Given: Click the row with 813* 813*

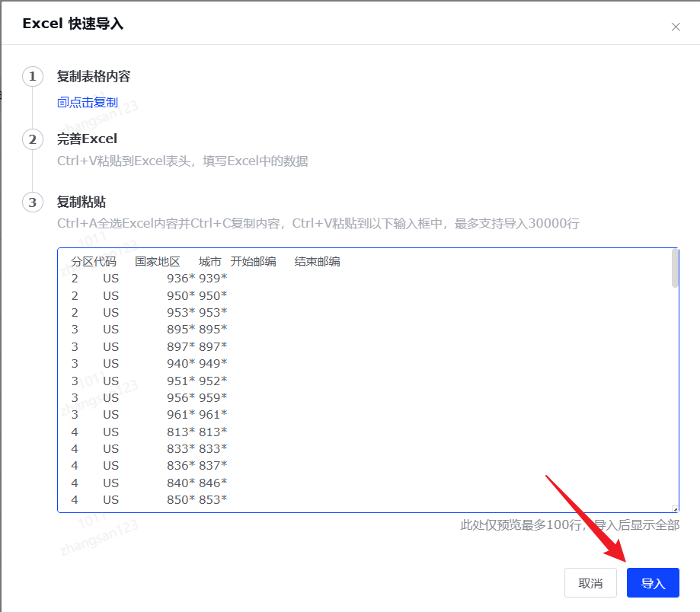Looking at the screenshot, I should 149,432.
